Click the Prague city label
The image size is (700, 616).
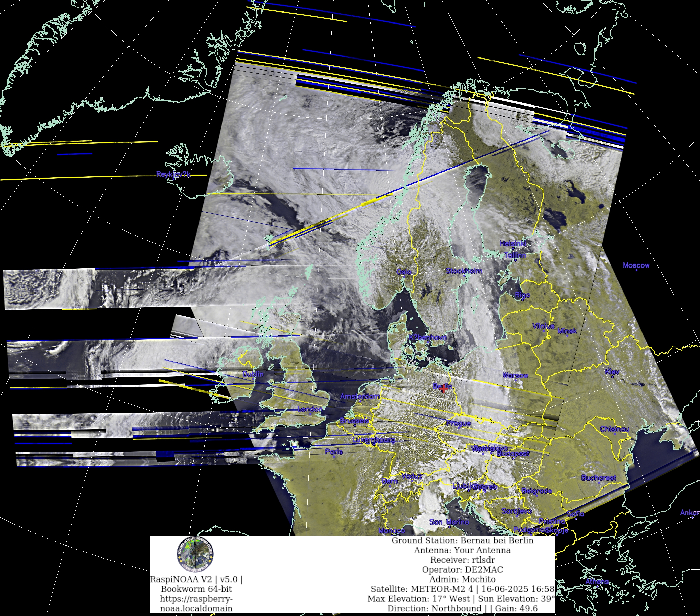coord(458,423)
